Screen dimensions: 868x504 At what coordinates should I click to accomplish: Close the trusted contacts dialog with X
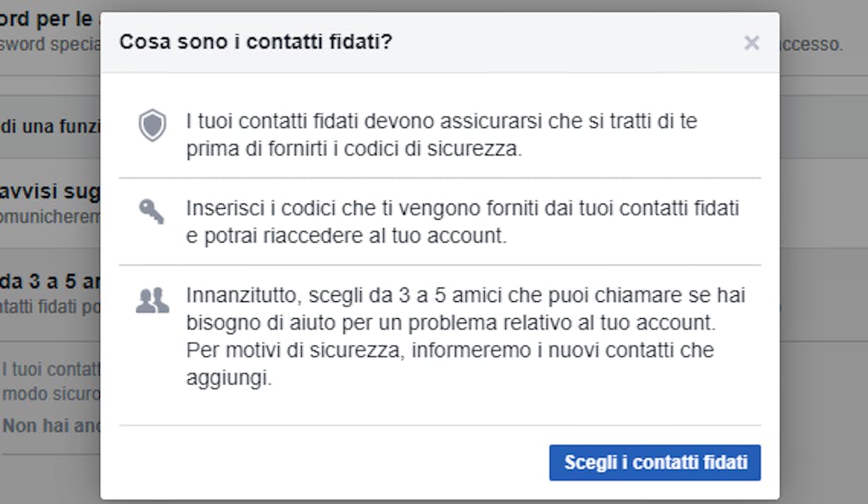(x=751, y=42)
